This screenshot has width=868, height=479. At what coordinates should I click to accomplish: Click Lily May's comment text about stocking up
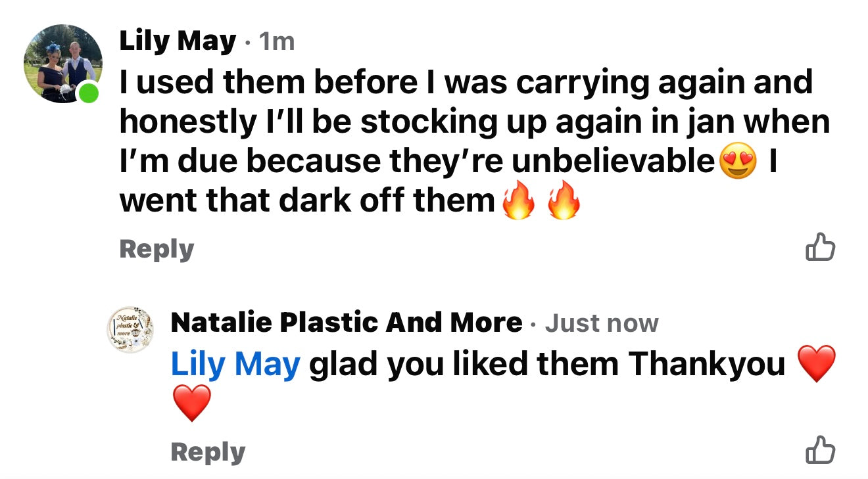(x=473, y=122)
